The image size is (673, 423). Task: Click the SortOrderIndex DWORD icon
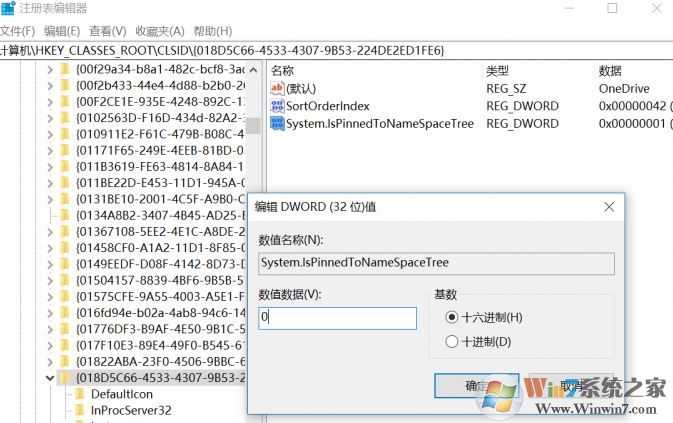point(277,106)
